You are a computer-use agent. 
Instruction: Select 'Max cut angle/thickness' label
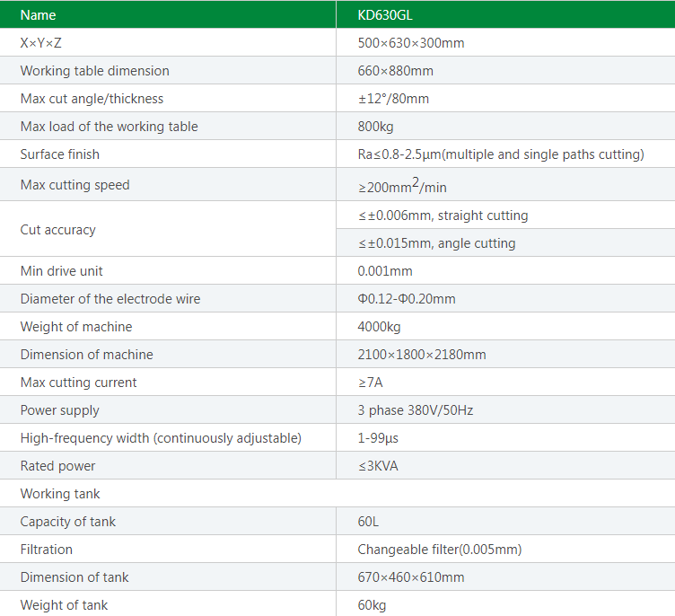point(92,99)
